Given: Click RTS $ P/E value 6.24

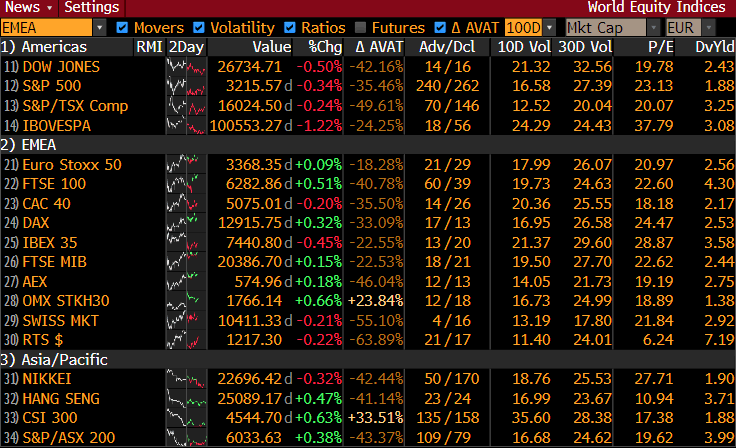Looking at the screenshot, I should 658,340.
